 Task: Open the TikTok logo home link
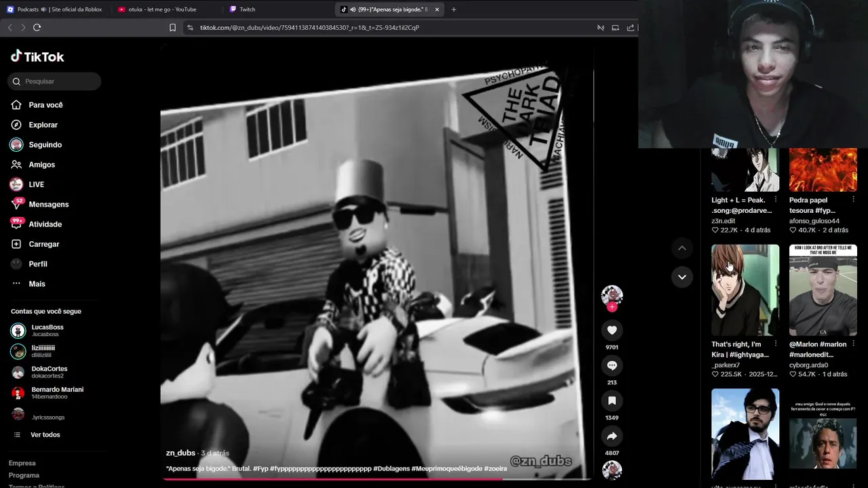tap(37, 57)
